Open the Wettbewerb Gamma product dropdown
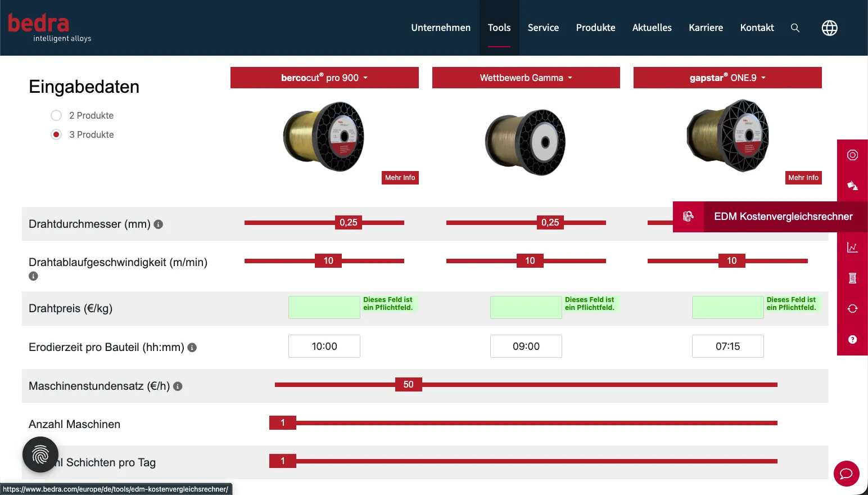Image resolution: width=868 pixels, height=495 pixels. 526,78
